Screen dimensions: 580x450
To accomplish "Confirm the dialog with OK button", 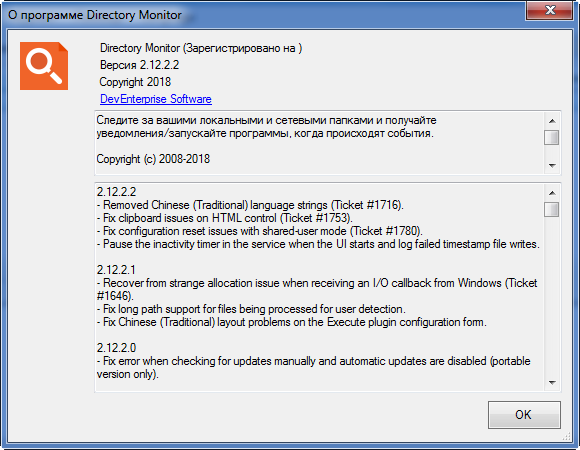I will coord(524,415).
